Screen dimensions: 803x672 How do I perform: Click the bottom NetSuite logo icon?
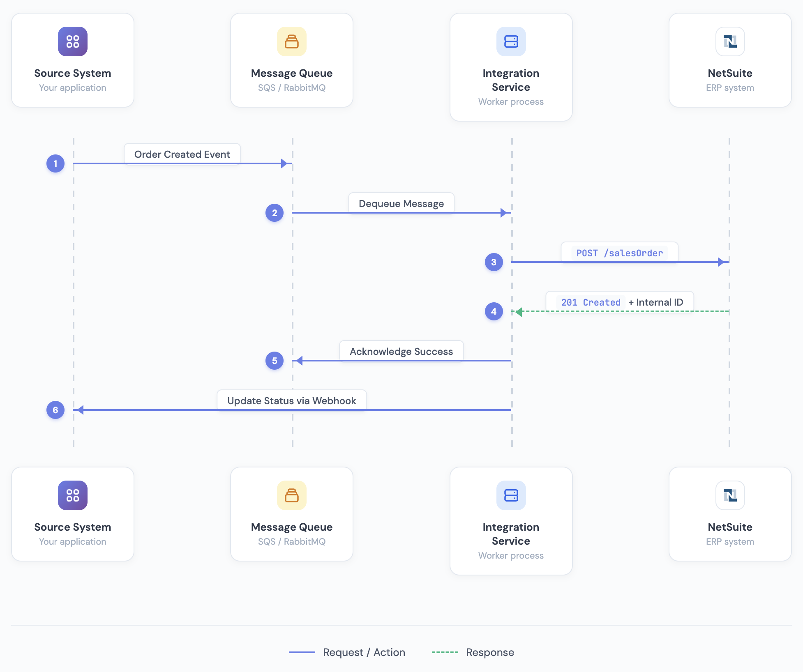click(x=730, y=495)
